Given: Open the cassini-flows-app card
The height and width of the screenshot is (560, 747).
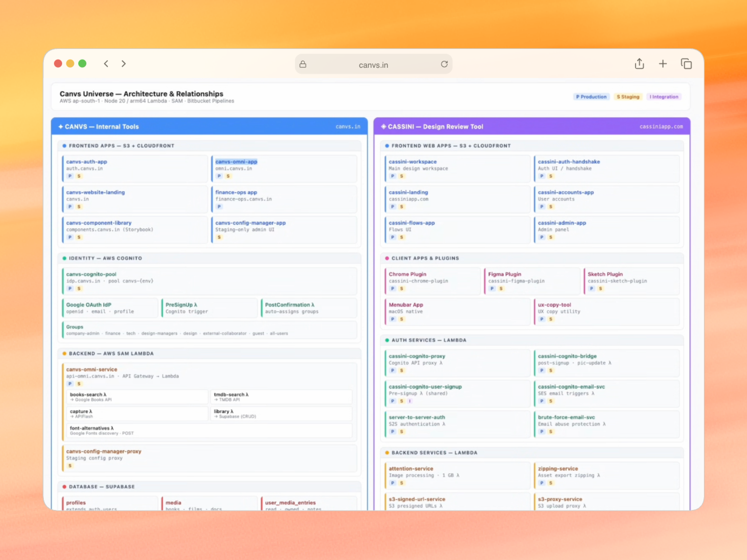Looking at the screenshot, I should 458,230.
